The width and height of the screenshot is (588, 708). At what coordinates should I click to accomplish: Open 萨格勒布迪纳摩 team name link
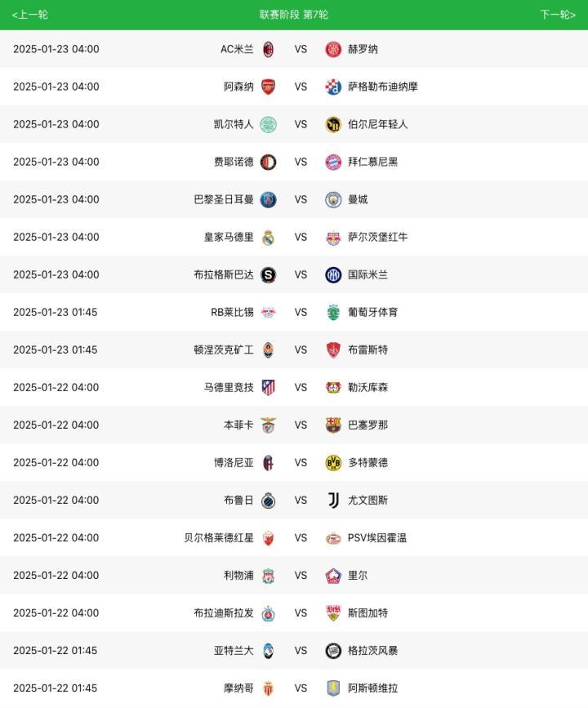coord(382,87)
